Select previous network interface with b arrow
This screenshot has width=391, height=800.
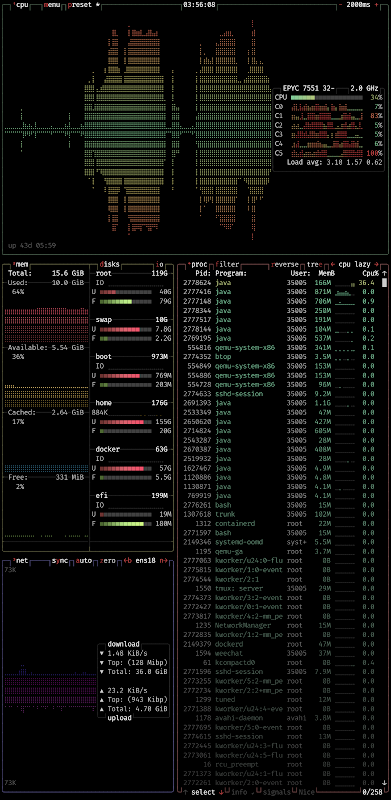(x=128, y=560)
